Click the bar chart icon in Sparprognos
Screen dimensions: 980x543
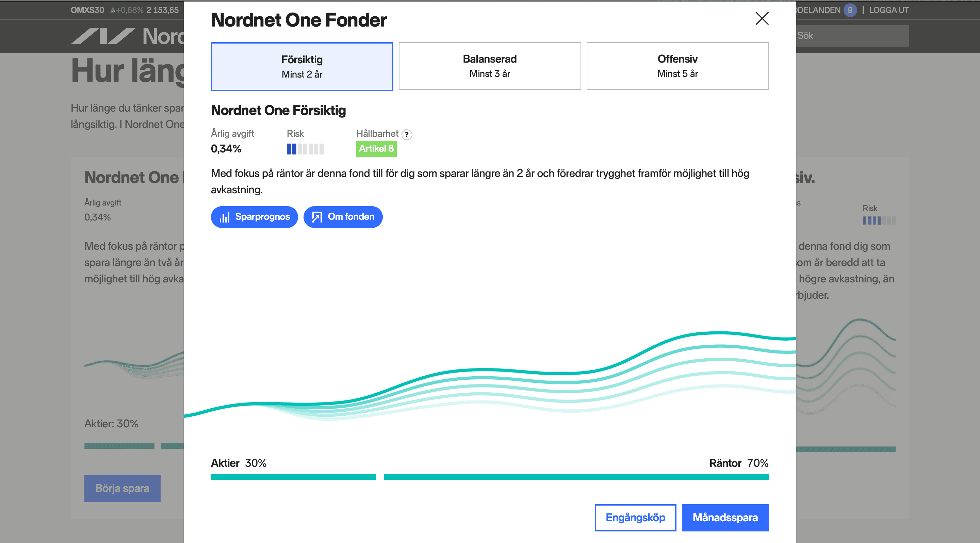[x=225, y=217]
